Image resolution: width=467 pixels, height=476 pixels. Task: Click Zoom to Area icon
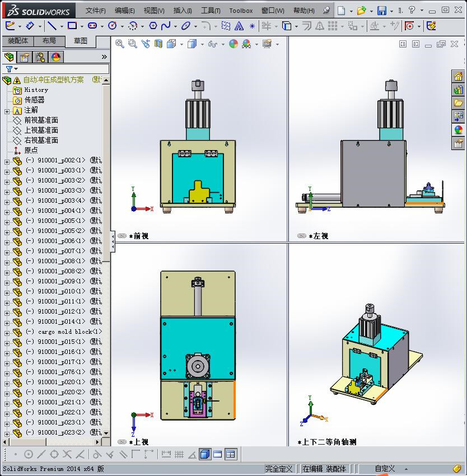(132, 44)
